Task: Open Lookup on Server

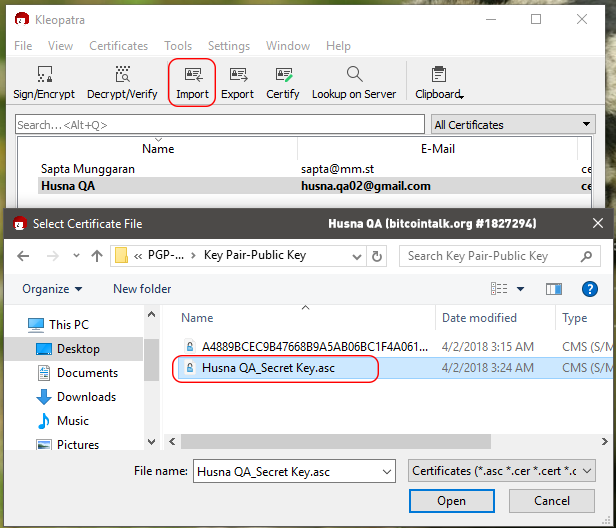Action: [354, 82]
